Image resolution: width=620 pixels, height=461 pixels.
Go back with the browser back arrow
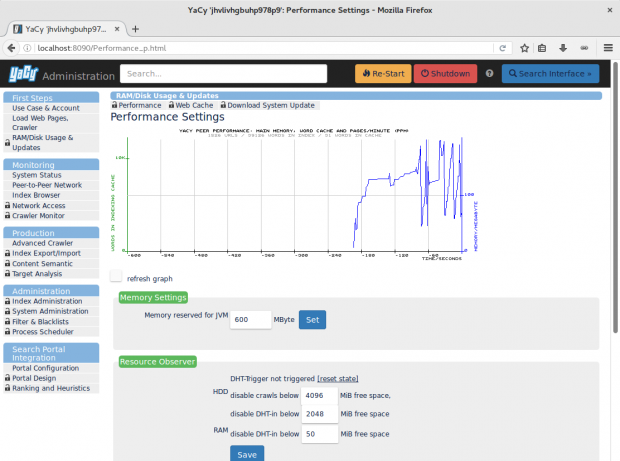click(14, 47)
